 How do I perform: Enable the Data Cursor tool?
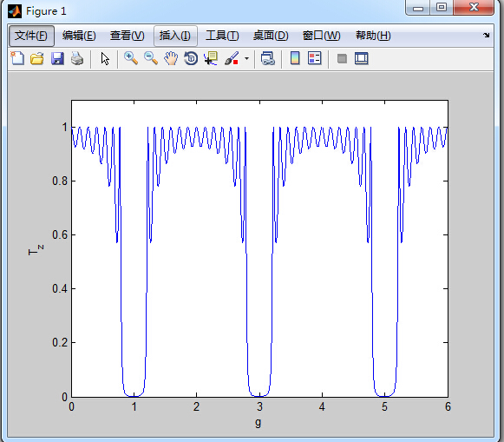click(211, 58)
